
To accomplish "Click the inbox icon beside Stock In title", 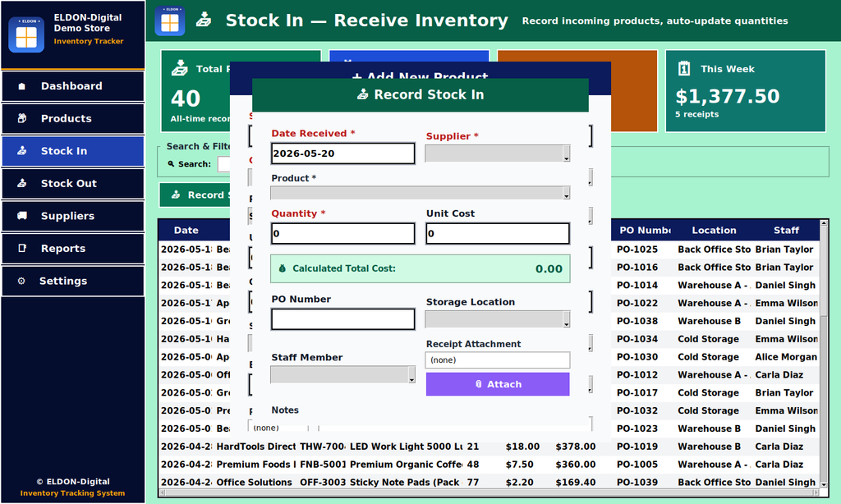I will (204, 20).
